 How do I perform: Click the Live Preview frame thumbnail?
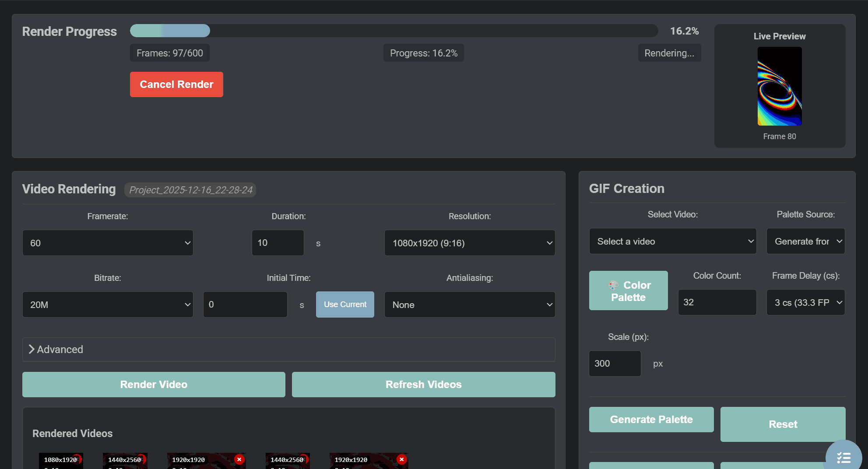tap(779, 86)
